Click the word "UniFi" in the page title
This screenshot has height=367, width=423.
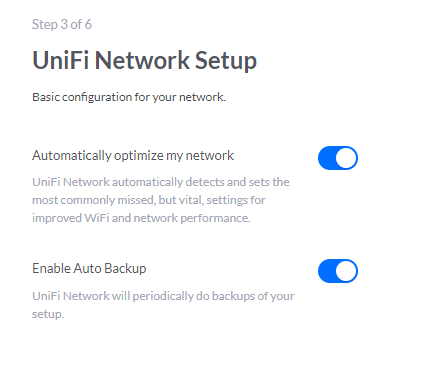point(60,60)
